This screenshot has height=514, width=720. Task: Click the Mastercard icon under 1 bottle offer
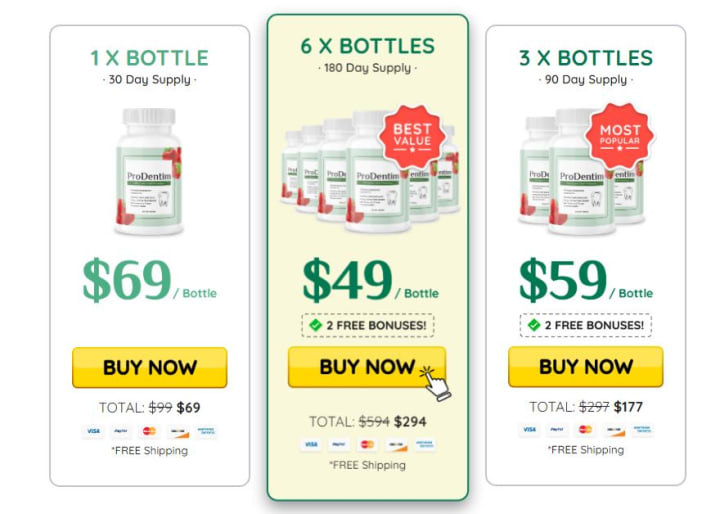tap(149, 431)
